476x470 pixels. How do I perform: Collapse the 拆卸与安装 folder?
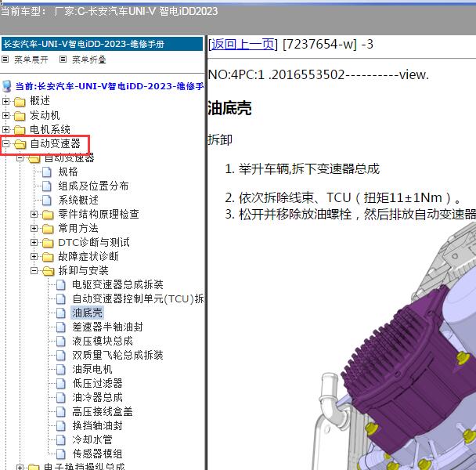pos(34,271)
